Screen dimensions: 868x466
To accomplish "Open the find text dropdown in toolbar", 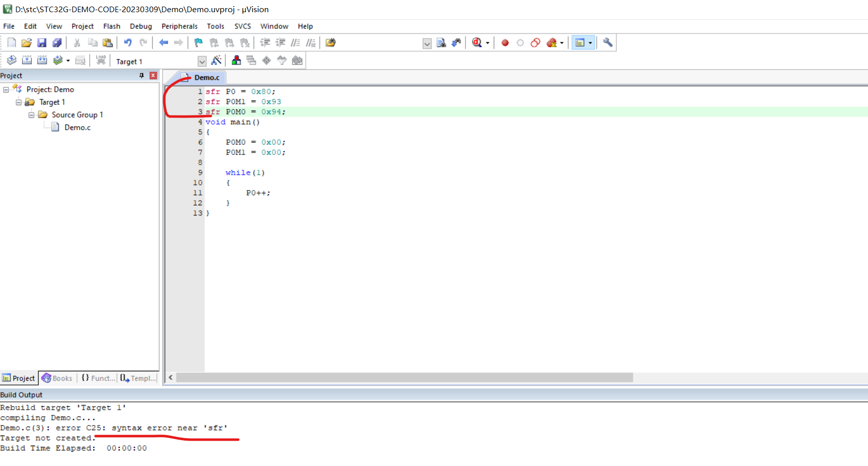I will [x=427, y=44].
